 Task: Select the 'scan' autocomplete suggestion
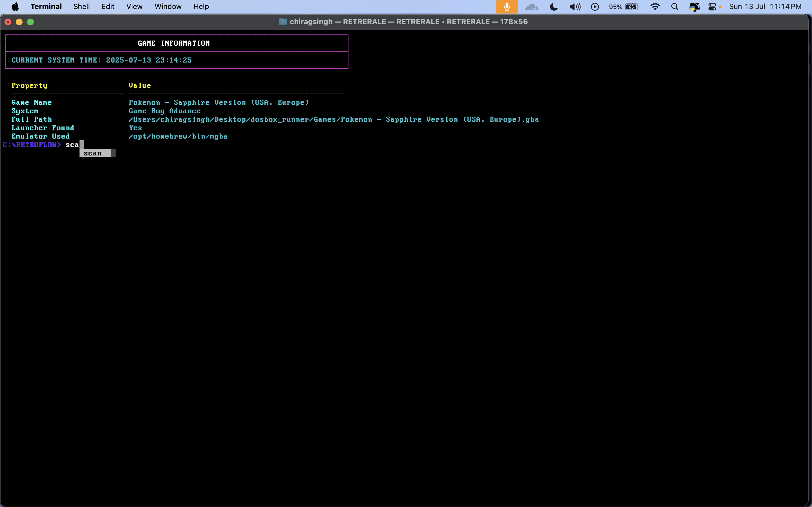pyautogui.click(x=93, y=153)
